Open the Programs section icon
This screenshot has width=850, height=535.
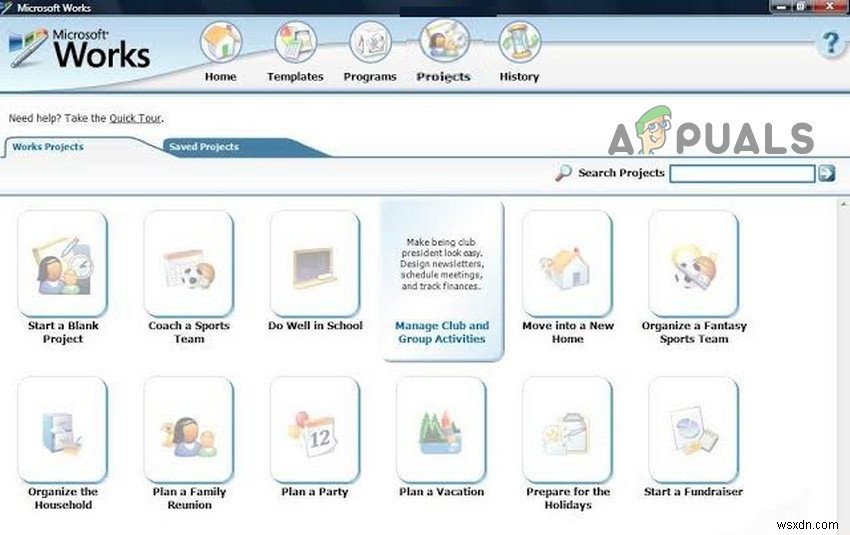pos(370,42)
